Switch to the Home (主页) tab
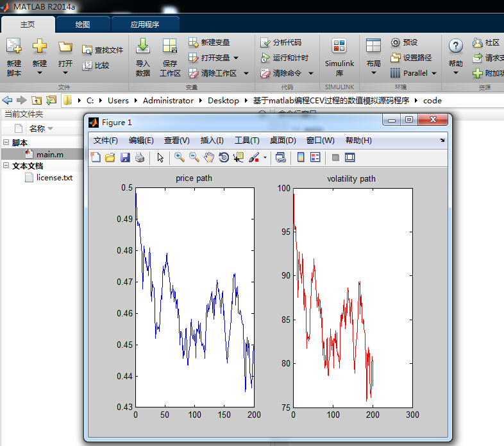504x446 pixels. coord(28,24)
